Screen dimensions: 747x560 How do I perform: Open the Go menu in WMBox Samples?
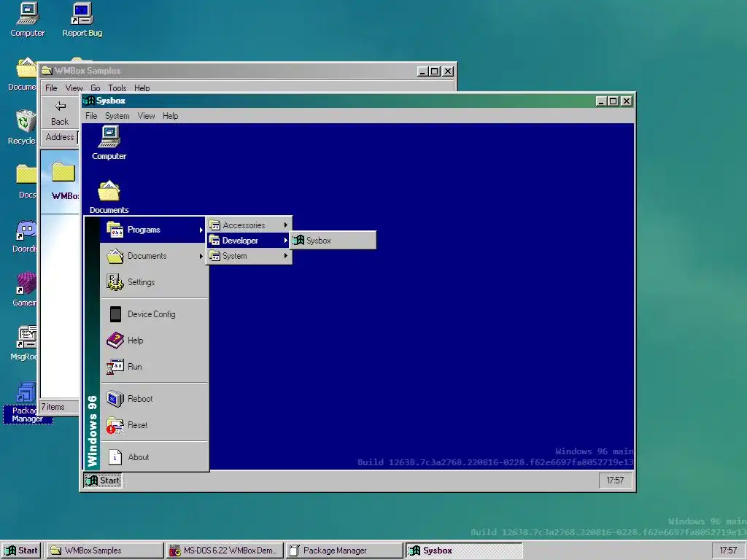pos(96,88)
